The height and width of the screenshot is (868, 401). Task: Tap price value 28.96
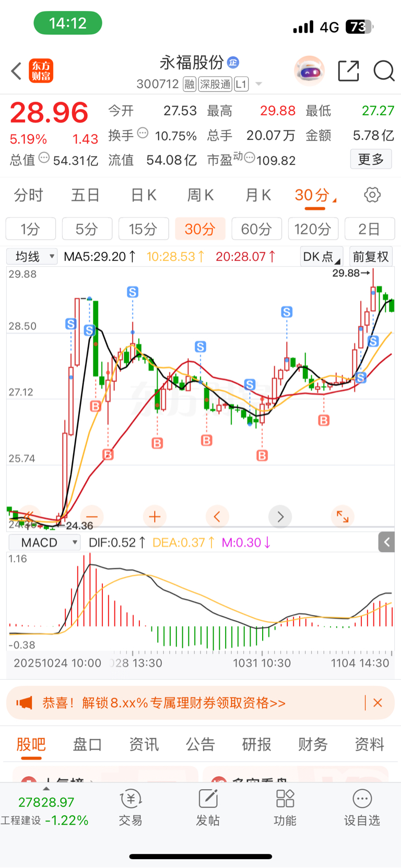49,113
